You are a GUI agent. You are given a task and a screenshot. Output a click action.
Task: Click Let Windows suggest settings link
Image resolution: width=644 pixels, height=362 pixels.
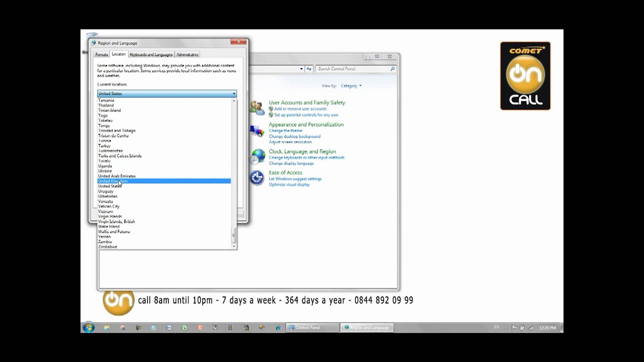(295, 179)
